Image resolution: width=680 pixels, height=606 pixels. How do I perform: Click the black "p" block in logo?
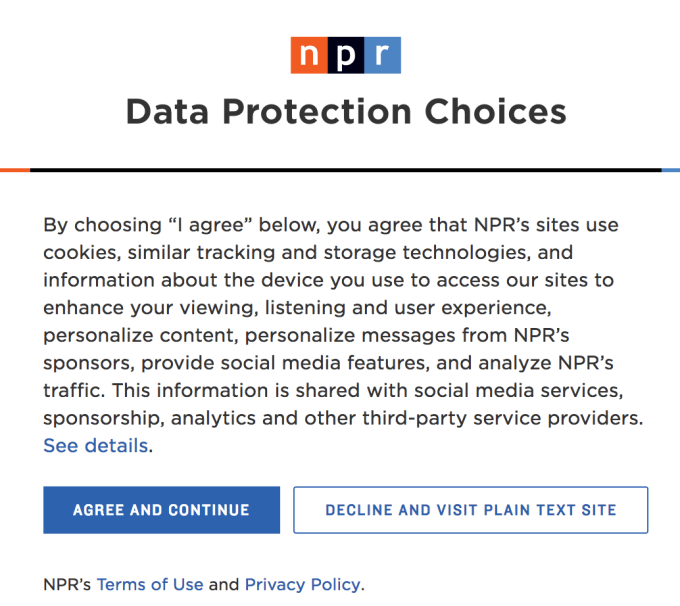346,55
